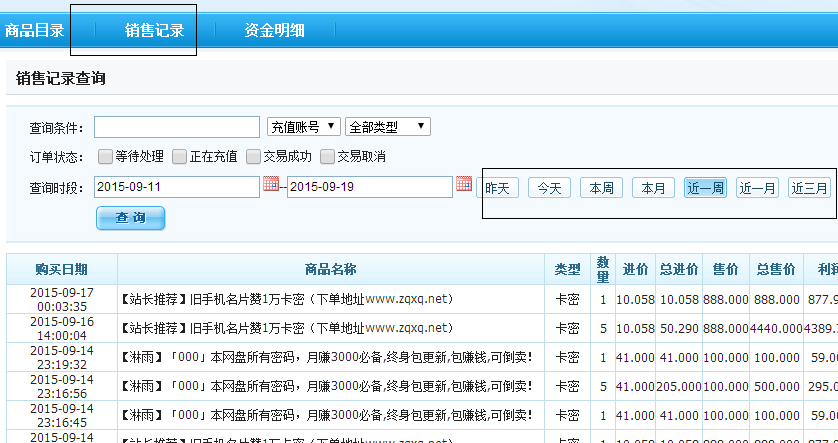Enable the 交易成功 status filter
Viewport: 838px width, 443px height.
click(253, 156)
